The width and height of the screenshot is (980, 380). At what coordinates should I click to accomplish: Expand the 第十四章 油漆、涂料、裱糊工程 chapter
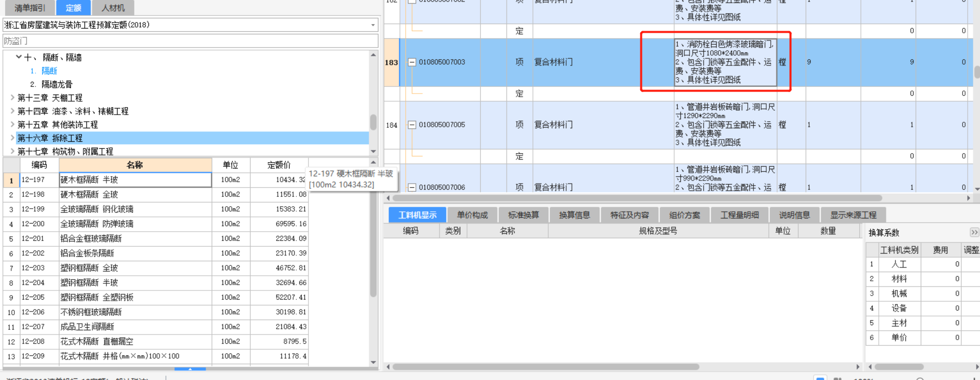[x=12, y=110]
